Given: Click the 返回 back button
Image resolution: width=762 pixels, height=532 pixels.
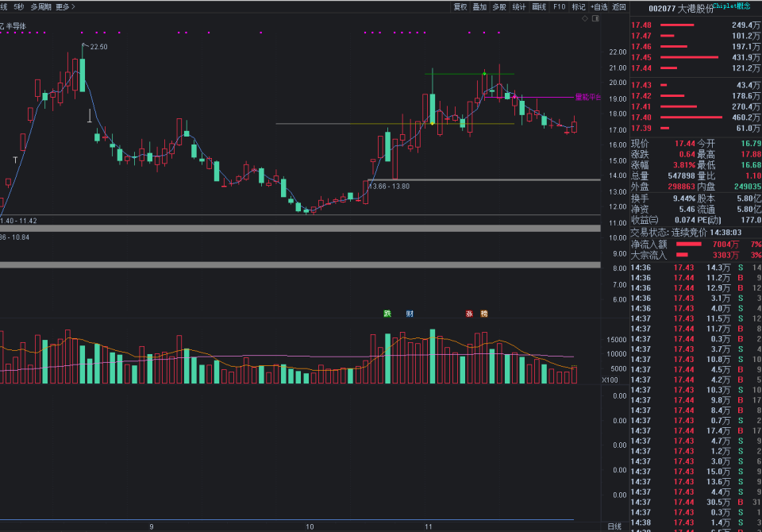Looking at the screenshot, I should [618, 7].
